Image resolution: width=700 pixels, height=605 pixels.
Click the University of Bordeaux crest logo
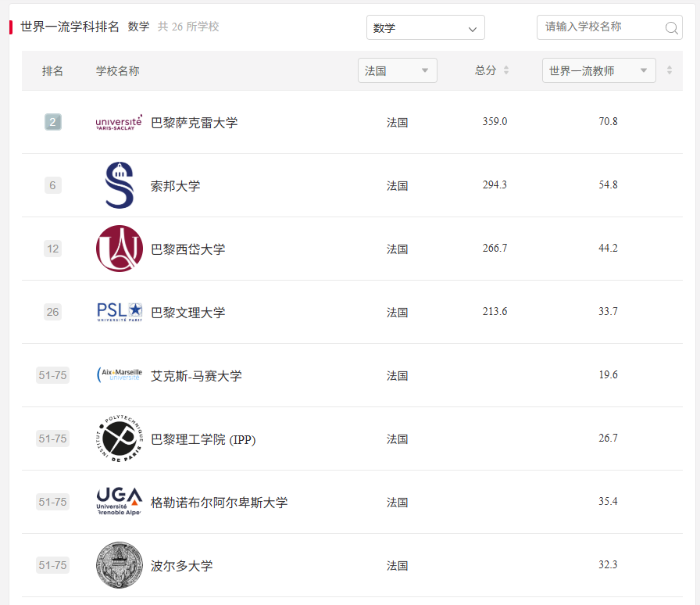[119, 565]
